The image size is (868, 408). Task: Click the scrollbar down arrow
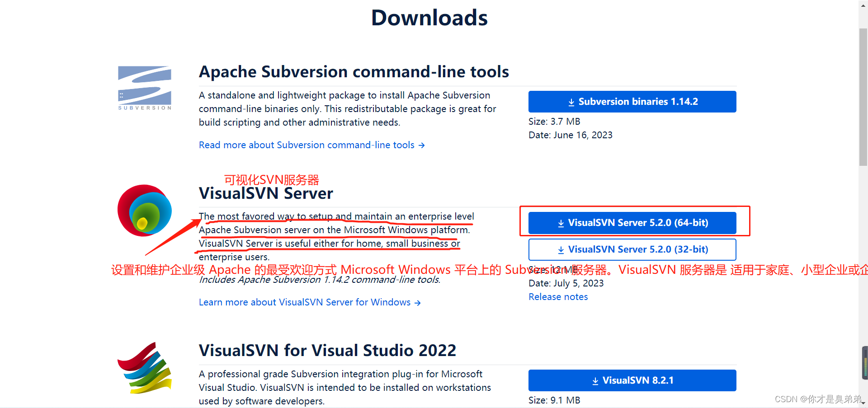863,403
